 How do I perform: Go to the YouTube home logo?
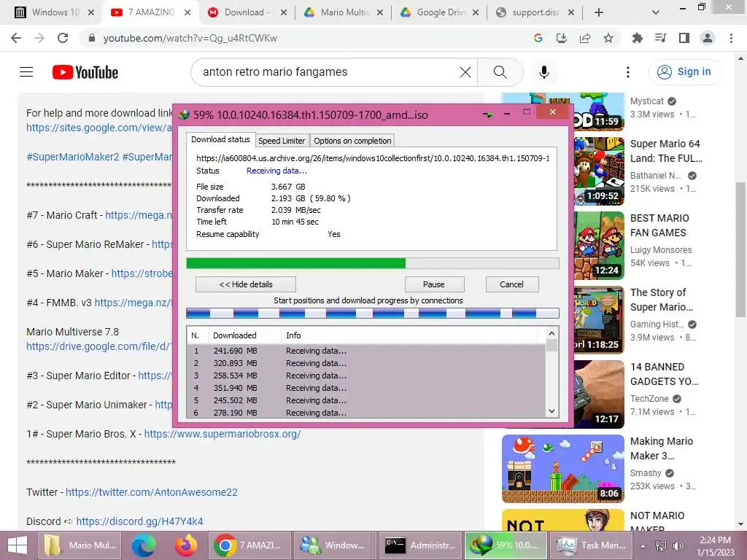pyautogui.click(x=85, y=72)
